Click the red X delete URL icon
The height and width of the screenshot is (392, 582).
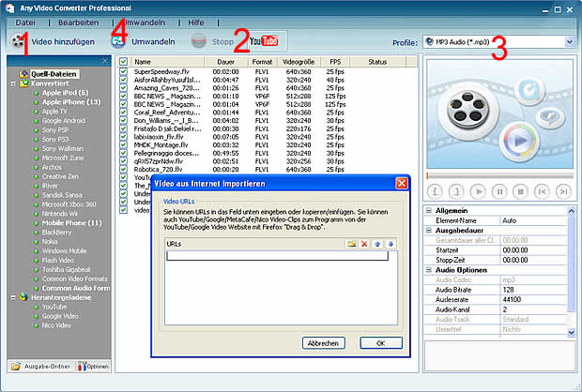point(364,244)
